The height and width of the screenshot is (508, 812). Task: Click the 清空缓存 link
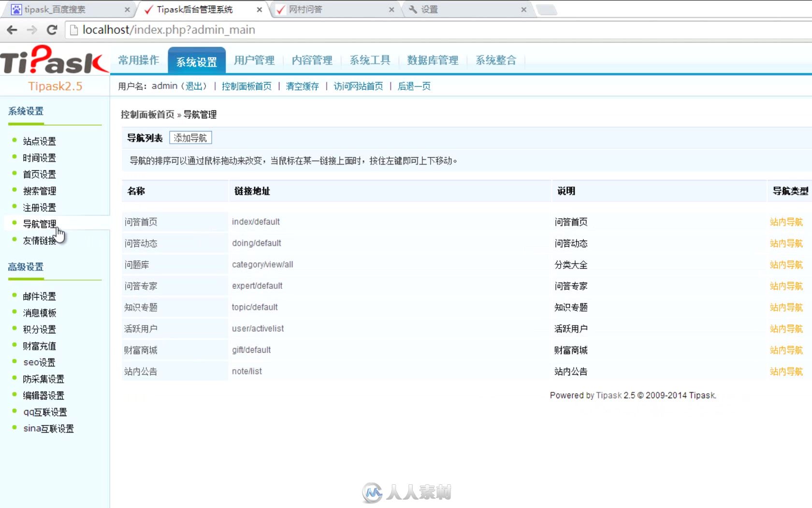click(302, 86)
